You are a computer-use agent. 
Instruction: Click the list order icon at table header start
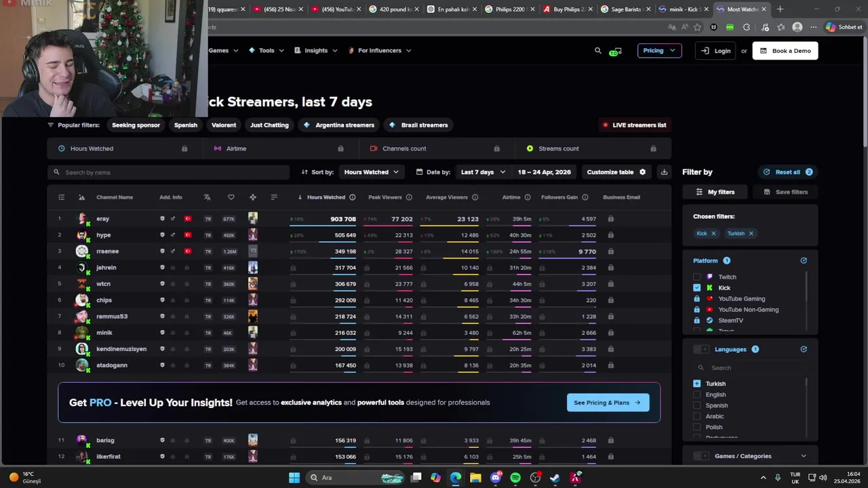click(x=61, y=197)
